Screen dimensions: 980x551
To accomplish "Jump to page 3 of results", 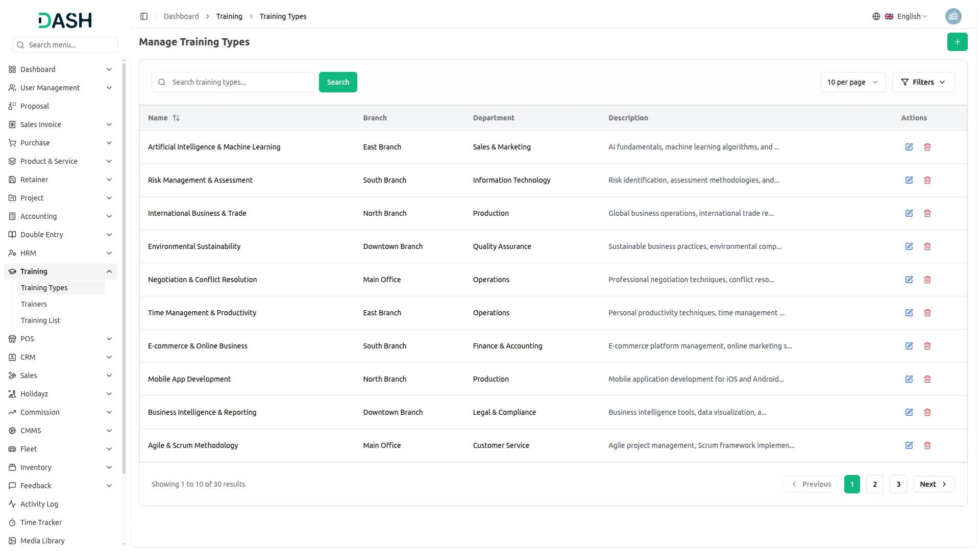I will tap(898, 484).
